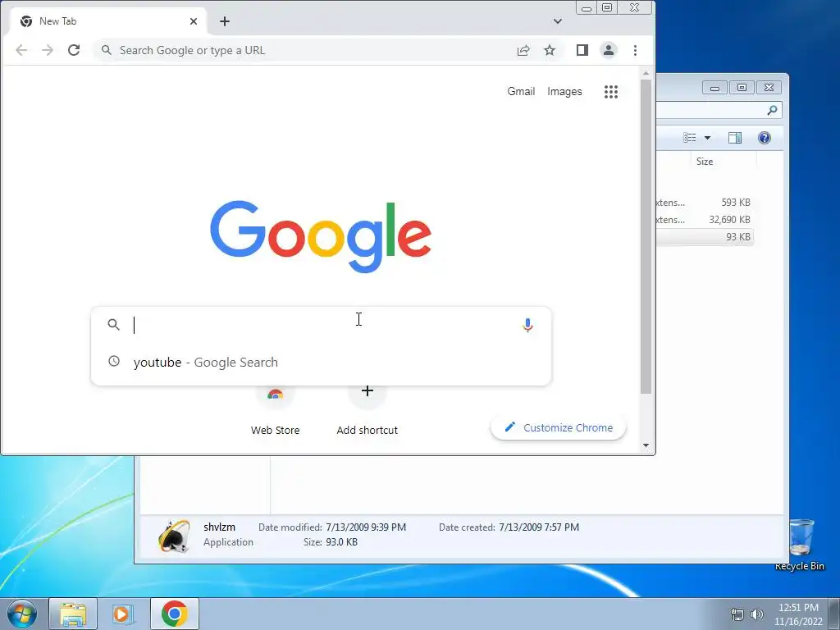Click the Google logo

pyautogui.click(x=321, y=236)
